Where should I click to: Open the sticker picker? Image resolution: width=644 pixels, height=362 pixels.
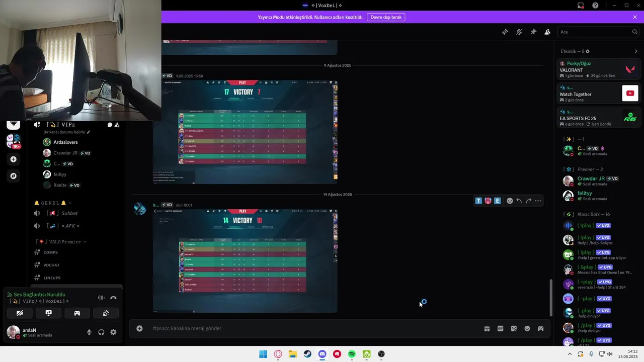[x=514, y=328]
